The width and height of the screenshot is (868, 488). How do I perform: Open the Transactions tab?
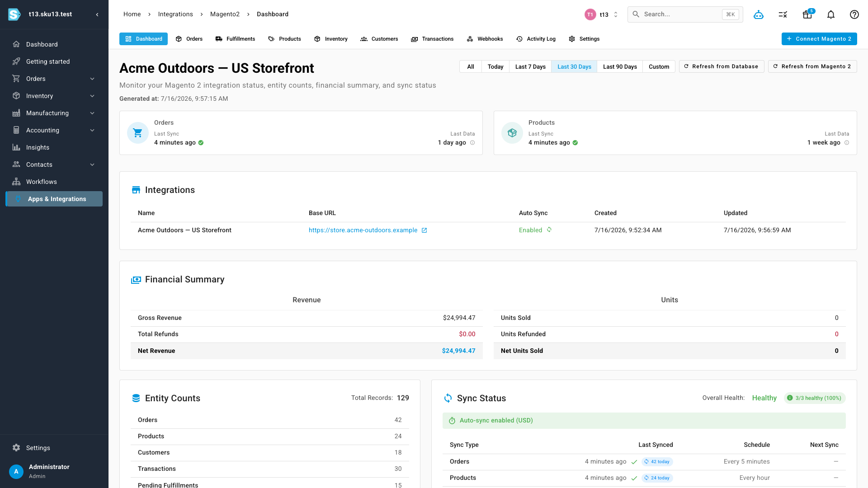coord(432,39)
